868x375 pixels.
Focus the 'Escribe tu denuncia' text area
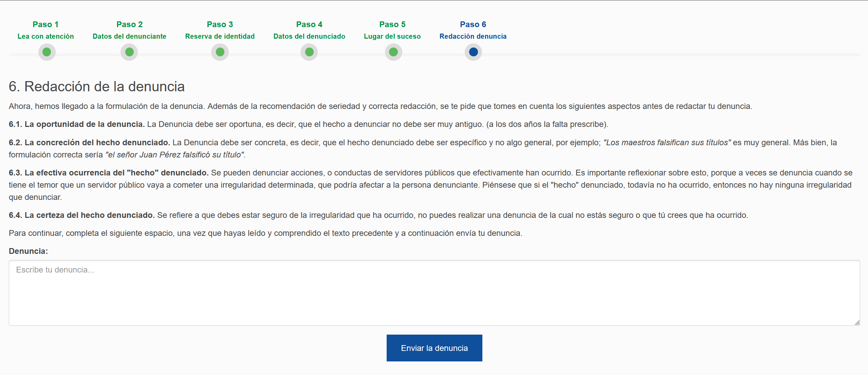pyautogui.click(x=434, y=293)
